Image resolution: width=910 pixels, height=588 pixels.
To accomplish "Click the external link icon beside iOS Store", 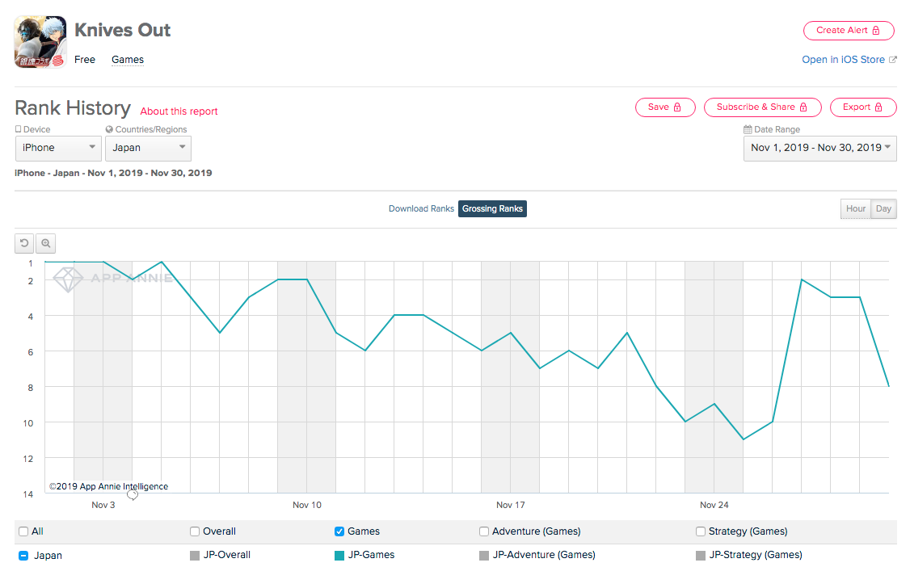I will point(893,60).
